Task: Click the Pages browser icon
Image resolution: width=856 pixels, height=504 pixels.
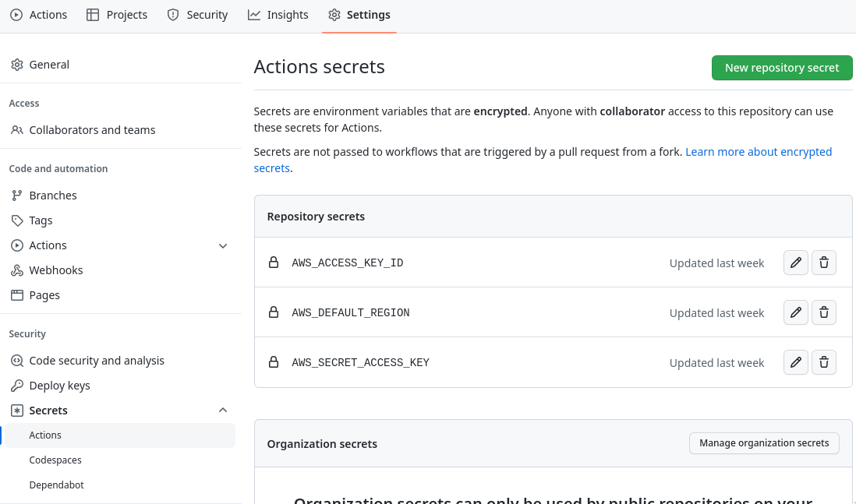Action: (17, 295)
